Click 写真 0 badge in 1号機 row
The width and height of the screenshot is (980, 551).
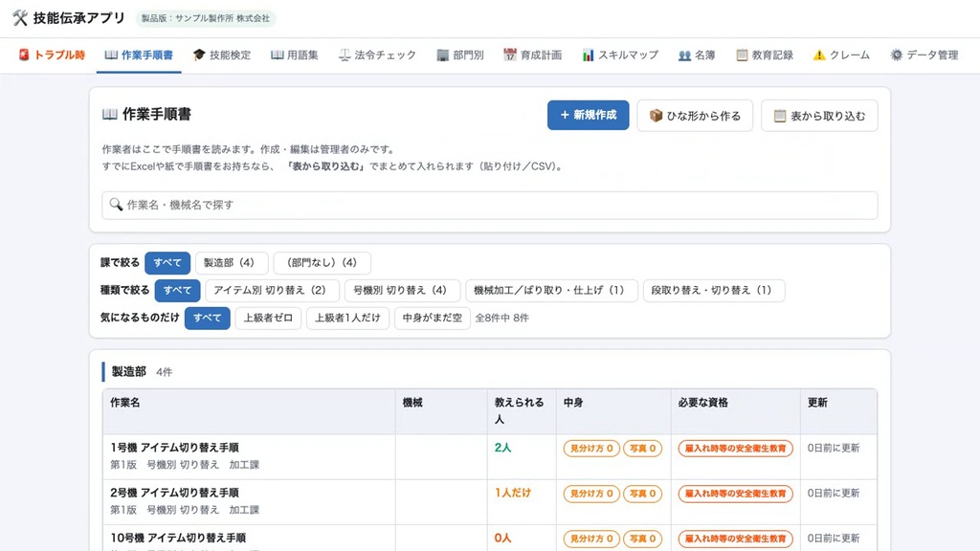click(642, 448)
